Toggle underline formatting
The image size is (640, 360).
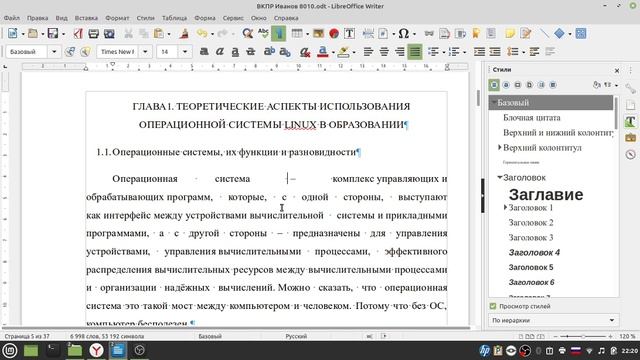point(235,52)
